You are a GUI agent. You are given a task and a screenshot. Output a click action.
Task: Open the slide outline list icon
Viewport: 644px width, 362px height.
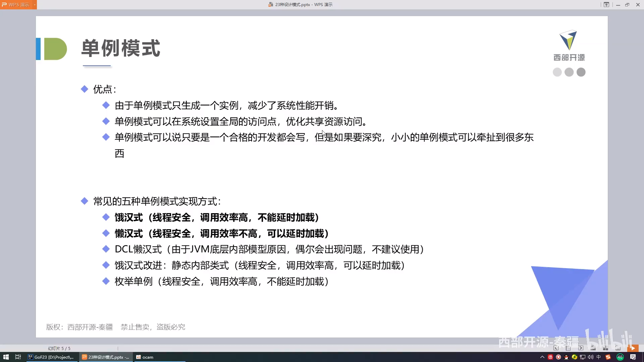[568, 348]
